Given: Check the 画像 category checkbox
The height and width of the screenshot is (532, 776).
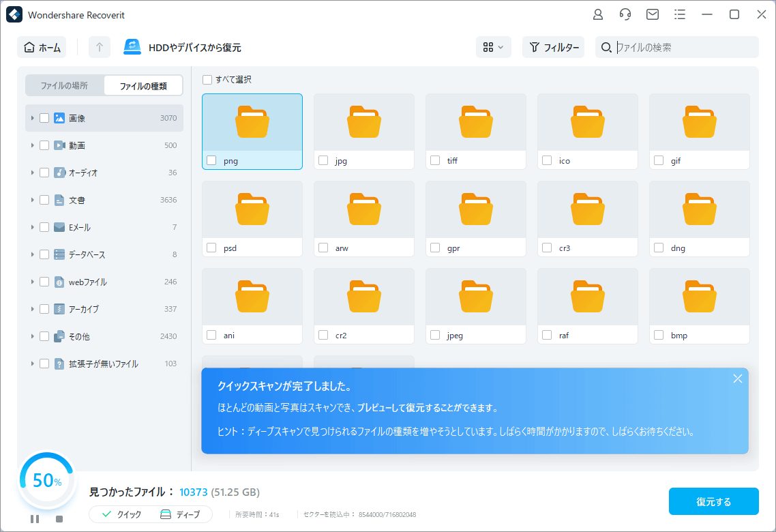Looking at the screenshot, I should 44,118.
